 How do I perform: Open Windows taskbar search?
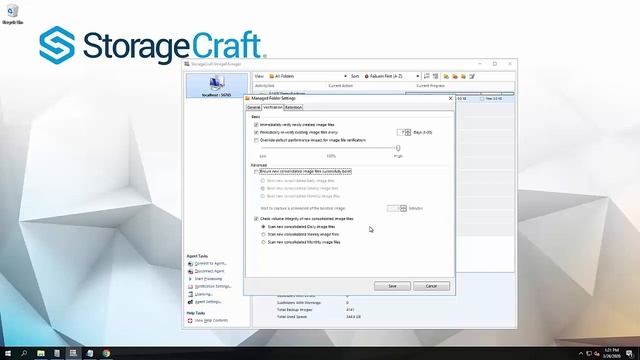pos(24,353)
